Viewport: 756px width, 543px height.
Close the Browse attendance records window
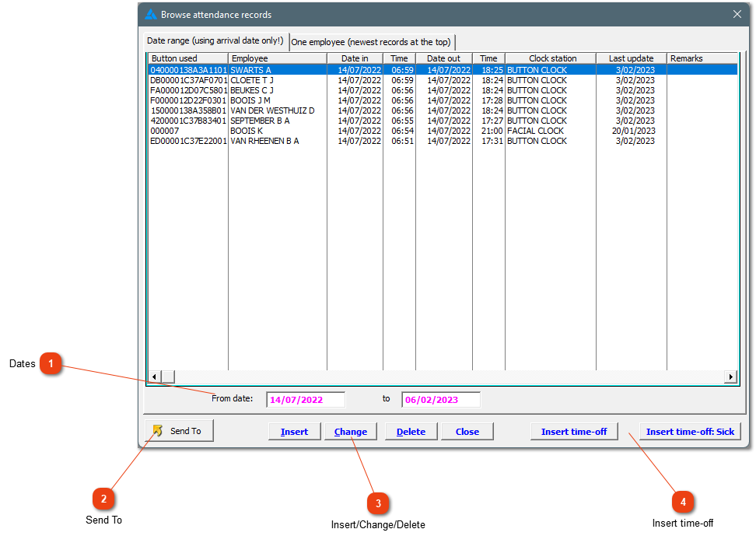click(737, 14)
